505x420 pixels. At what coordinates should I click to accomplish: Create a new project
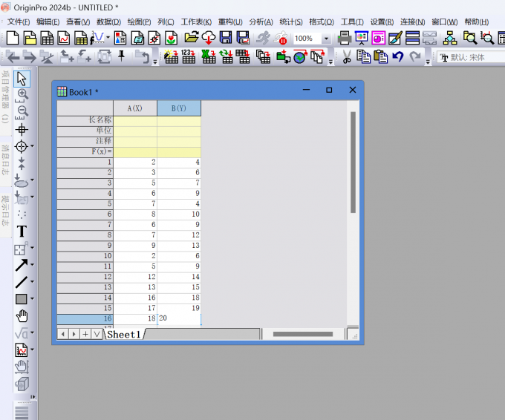[x=13, y=38]
